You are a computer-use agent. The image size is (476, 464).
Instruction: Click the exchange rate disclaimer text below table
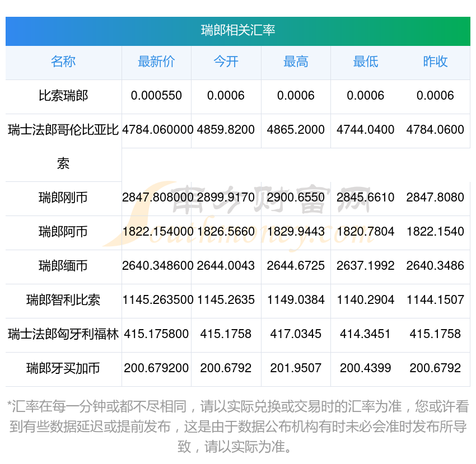(x=238, y=426)
